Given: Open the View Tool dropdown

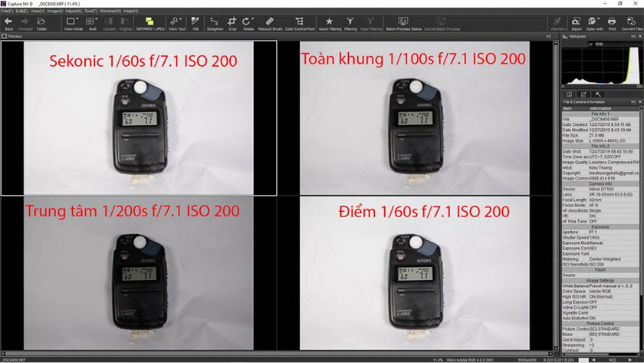Looking at the screenshot, I should pyautogui.click(x=176, y=24).
